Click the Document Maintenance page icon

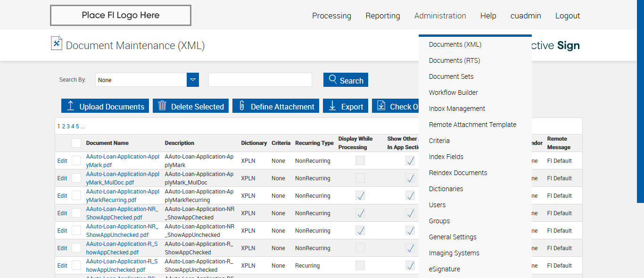pyautogui.click(x=57, y=43)
